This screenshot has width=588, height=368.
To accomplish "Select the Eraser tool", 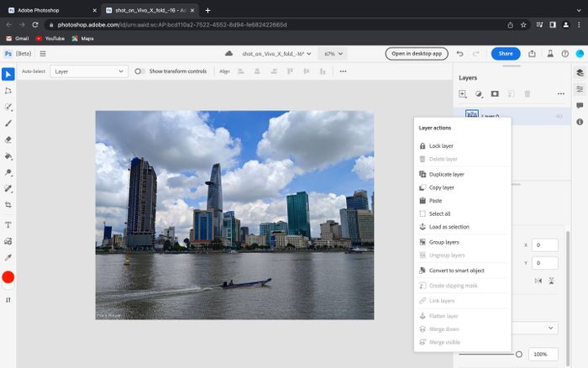I will coord(8,139).
